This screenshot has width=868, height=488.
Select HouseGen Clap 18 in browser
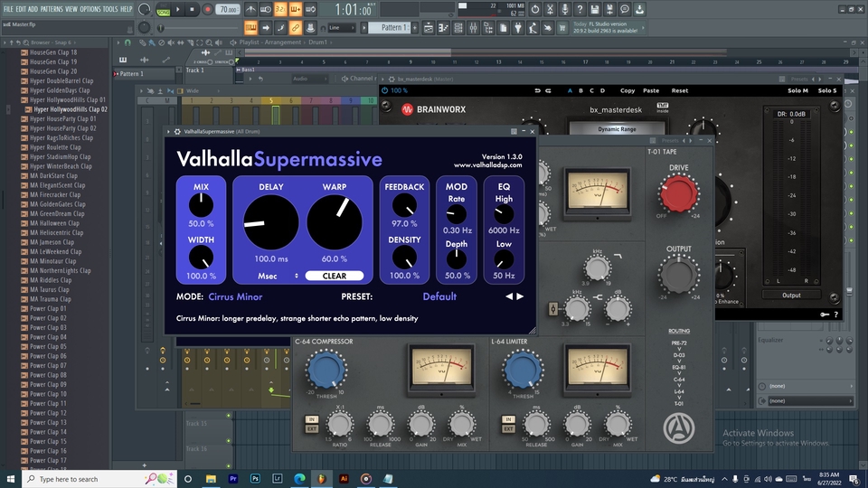coord(53,52)
